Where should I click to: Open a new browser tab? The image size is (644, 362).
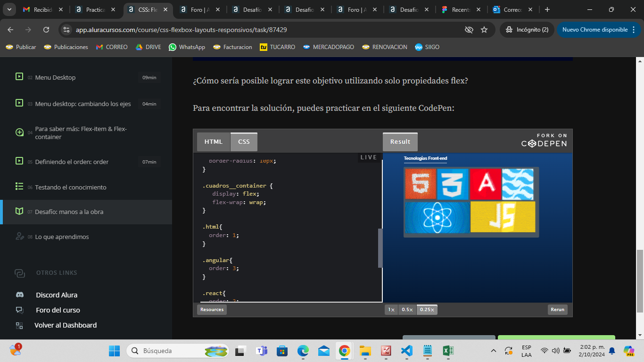547,9
